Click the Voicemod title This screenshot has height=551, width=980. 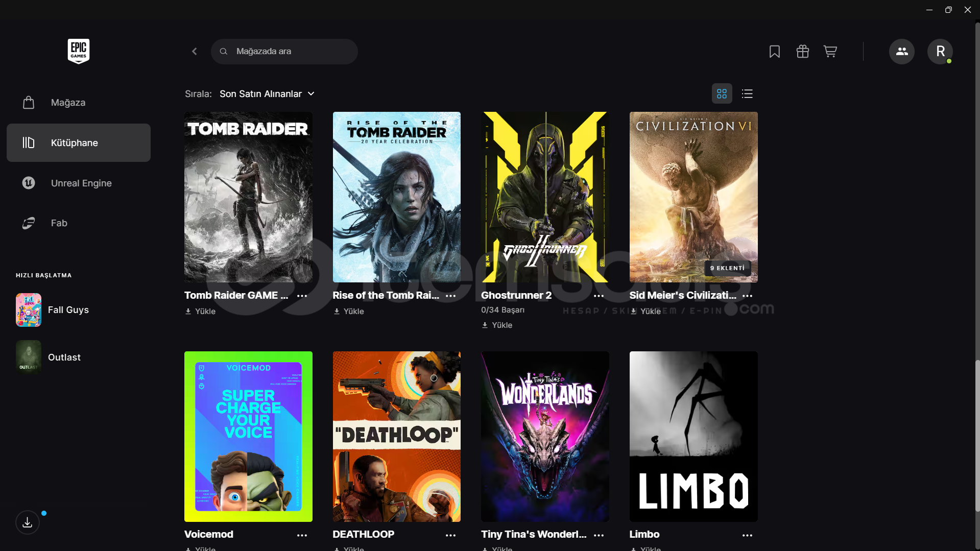pos(209,535)
